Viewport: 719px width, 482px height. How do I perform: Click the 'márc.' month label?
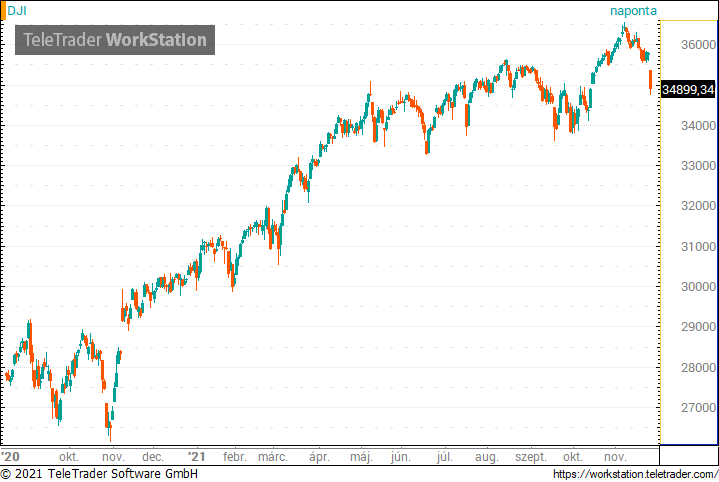273,457
